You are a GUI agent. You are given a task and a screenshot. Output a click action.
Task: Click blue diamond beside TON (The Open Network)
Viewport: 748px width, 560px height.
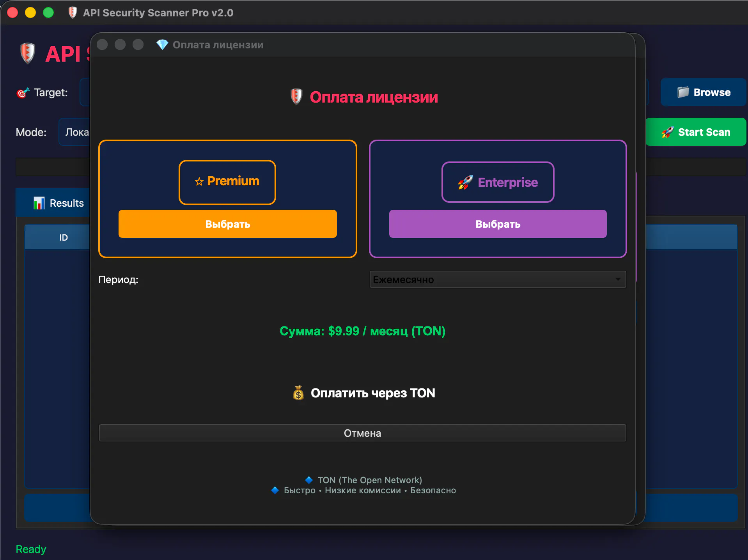point(309,480)
